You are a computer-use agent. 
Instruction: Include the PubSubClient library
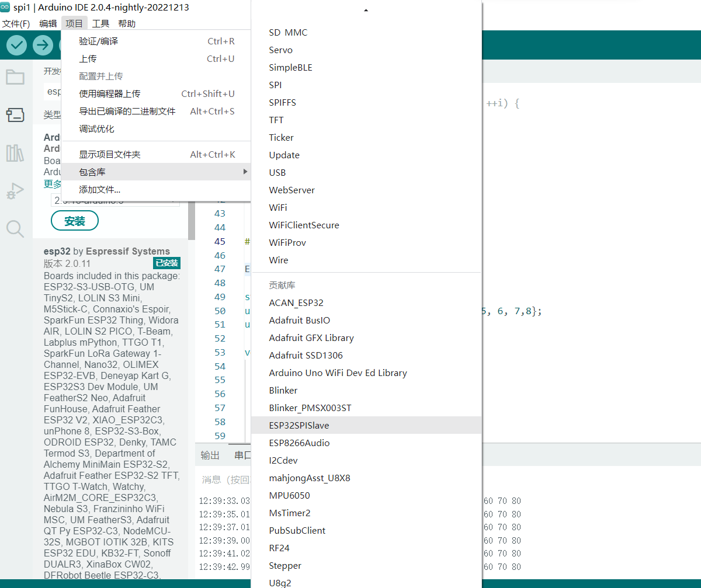(366, 531)
